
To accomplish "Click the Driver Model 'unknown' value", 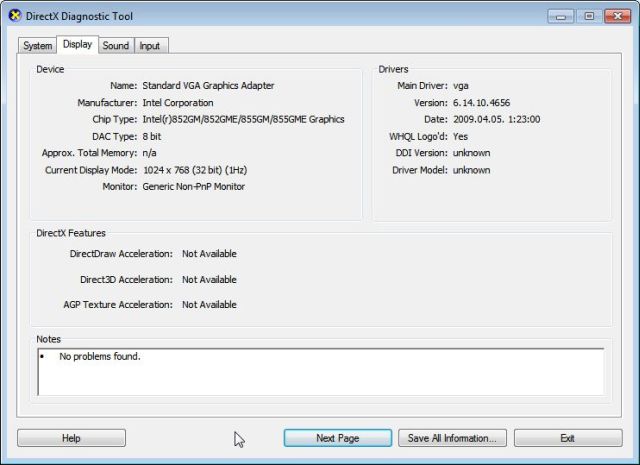I will 471,170.
